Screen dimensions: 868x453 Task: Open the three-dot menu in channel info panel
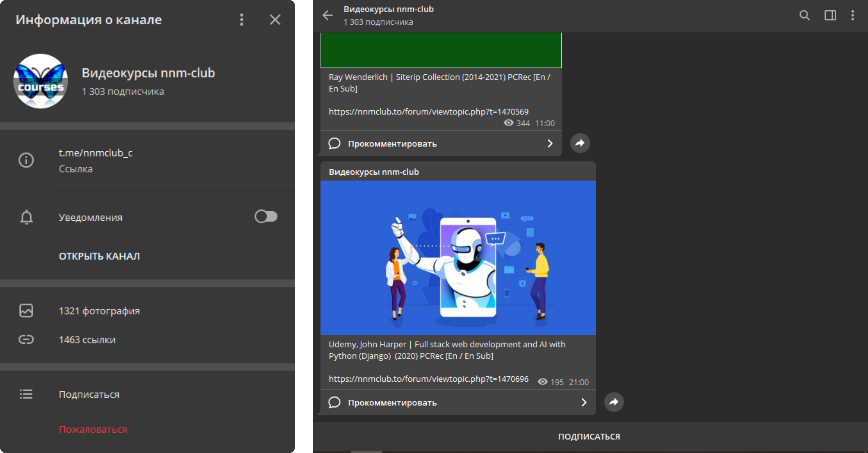242,20
